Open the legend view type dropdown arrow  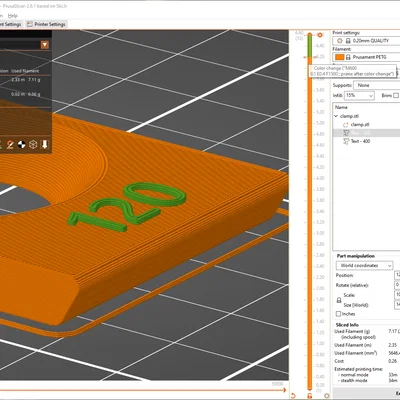point(45,45)
